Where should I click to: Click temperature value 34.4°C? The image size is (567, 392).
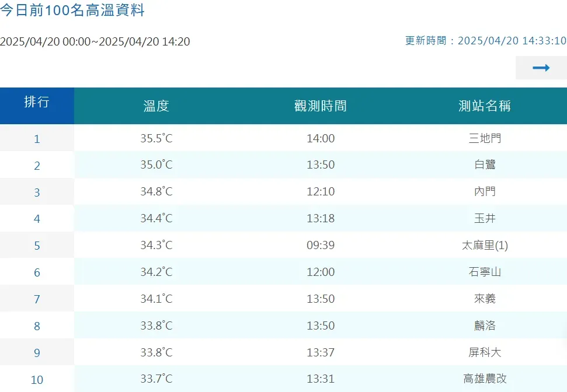tap(156, 218)
